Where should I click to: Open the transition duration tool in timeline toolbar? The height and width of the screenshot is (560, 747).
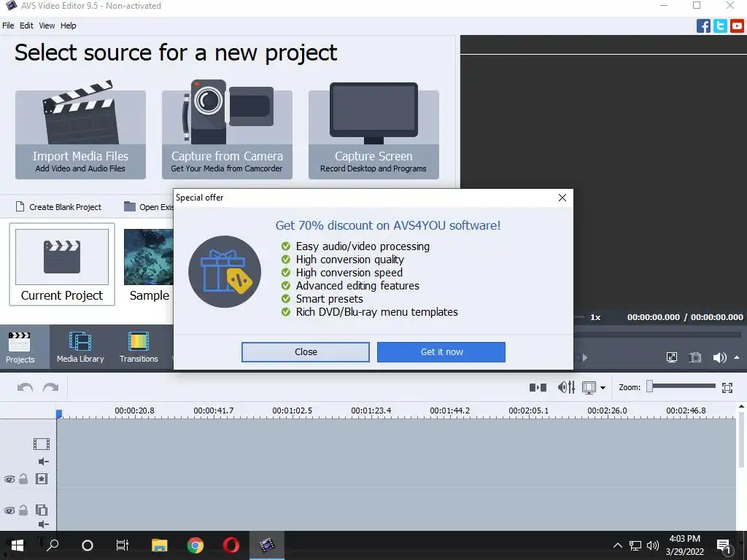(538, 388)
